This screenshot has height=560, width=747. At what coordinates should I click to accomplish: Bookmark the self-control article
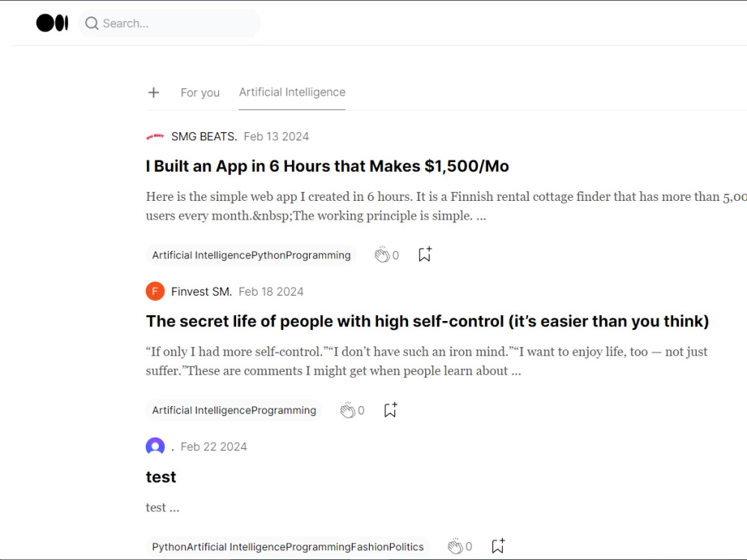point(389,409)
